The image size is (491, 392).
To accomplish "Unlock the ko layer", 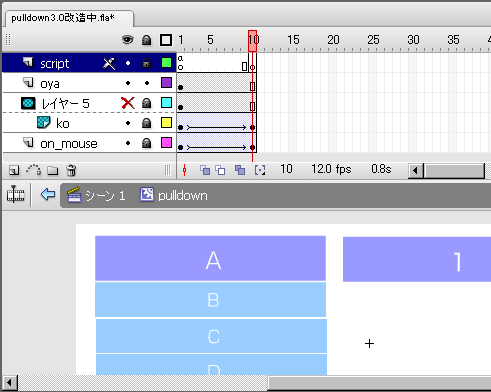I will click(146, 123).
